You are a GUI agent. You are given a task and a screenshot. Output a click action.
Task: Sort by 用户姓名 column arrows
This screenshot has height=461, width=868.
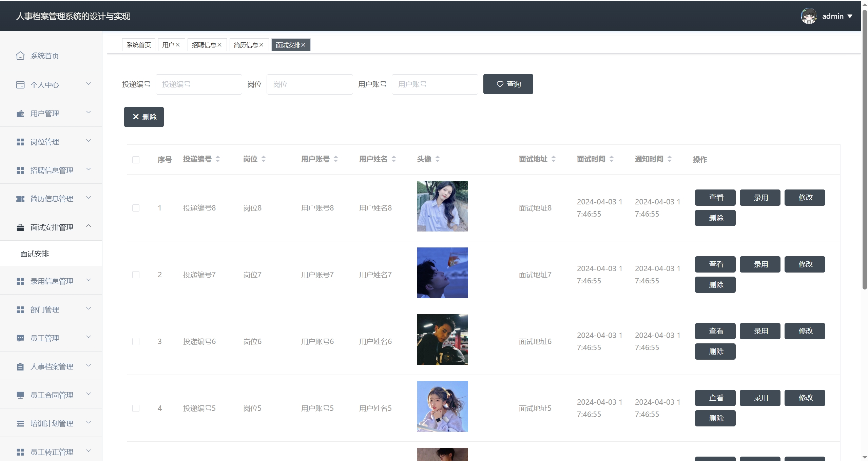pos(394,159)
